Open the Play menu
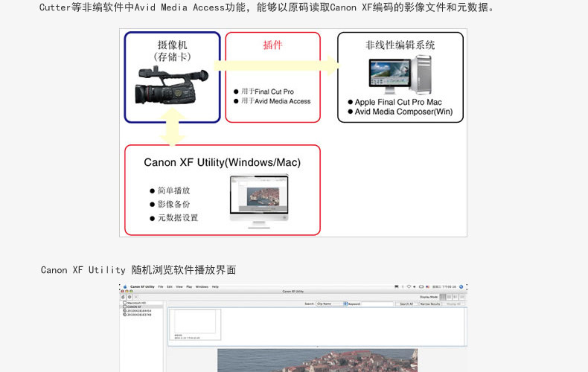This screenshot has height=372, width=588. [189, 287]
